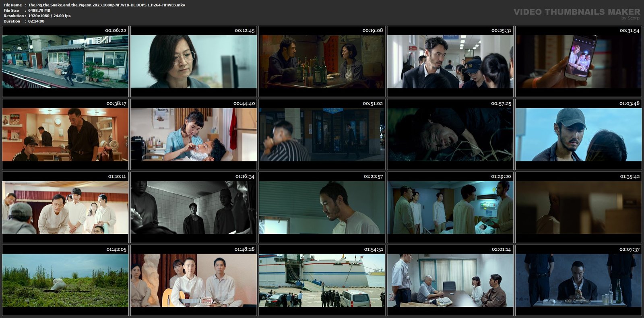Click the file name text ending in HHWEB.mkv

pos(107,5)
